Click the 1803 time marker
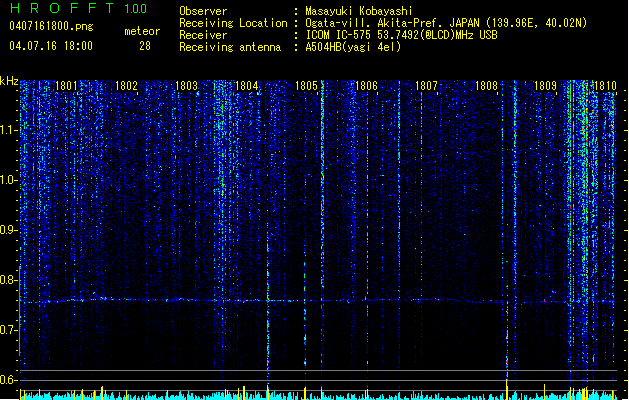Viewport: 629px width, 400px height. (x=187, y=86)
